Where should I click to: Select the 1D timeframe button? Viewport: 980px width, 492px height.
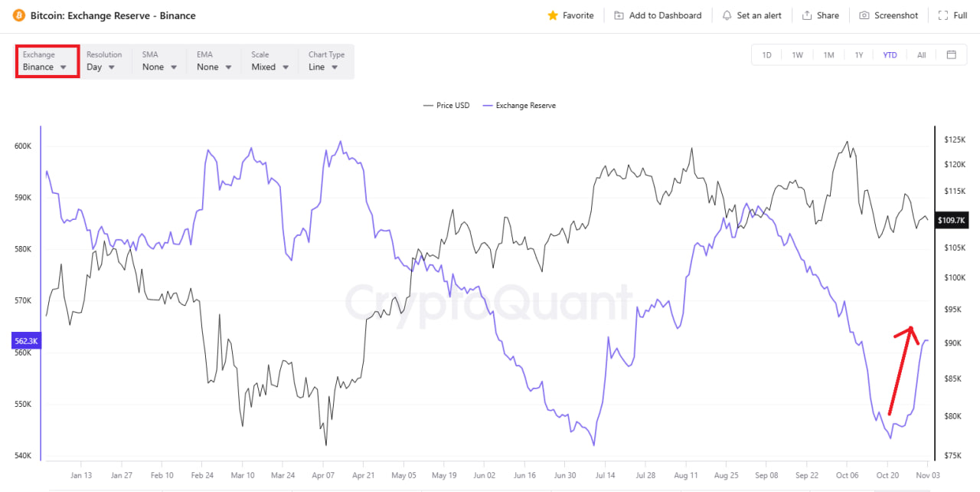pos(766,54)
